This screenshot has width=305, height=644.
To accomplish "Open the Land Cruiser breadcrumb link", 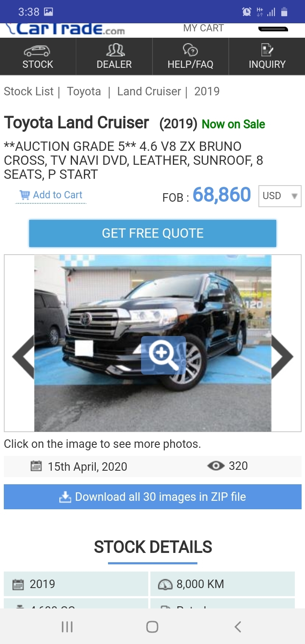I will tap(149, 92).
